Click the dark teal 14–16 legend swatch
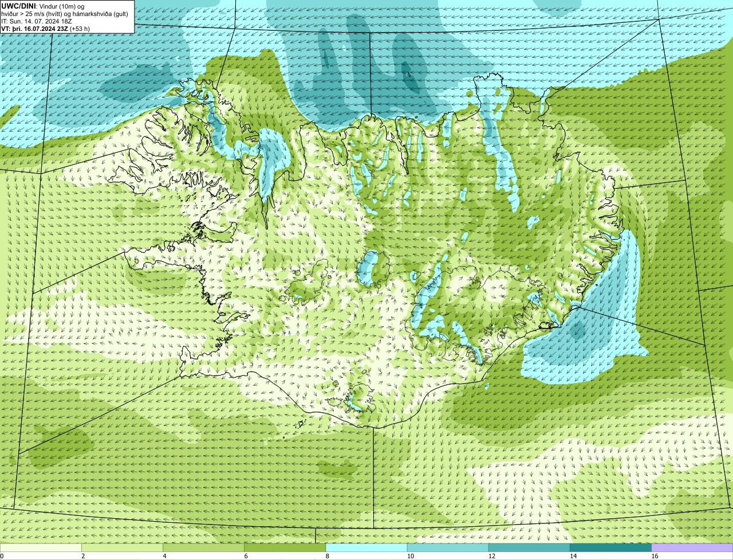The height and width of the screenshot is (560, 733). (611, 547)
